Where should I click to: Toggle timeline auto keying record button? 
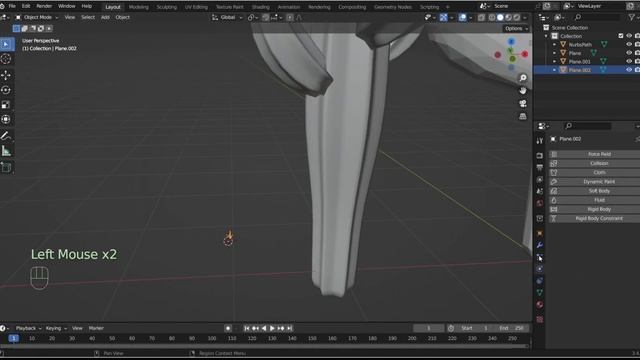point(228,328)
